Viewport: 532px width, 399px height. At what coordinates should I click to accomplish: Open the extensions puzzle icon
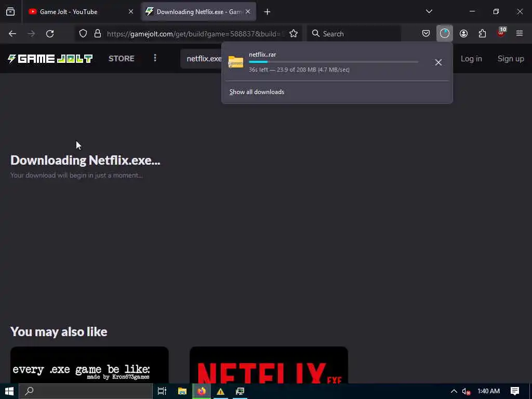[482, 34]
